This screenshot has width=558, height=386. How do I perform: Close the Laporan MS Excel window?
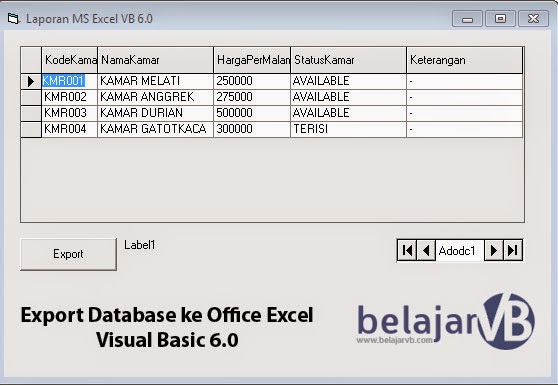533,18
